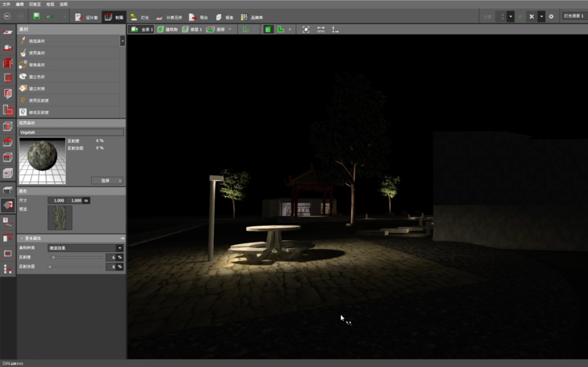This screenshot has height=367, width=588.
Task: Click the 建立色彩 palette tool
Action: [x=37, y=77]
